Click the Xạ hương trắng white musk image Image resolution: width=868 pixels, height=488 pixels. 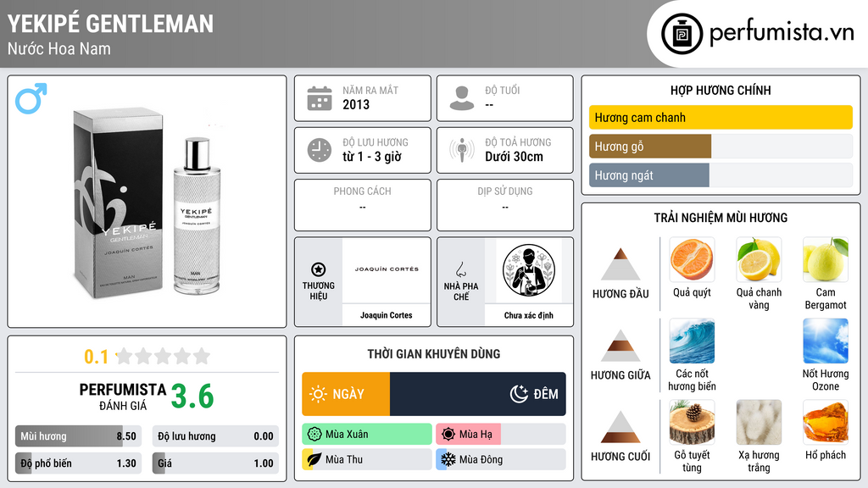click(759, 422)
